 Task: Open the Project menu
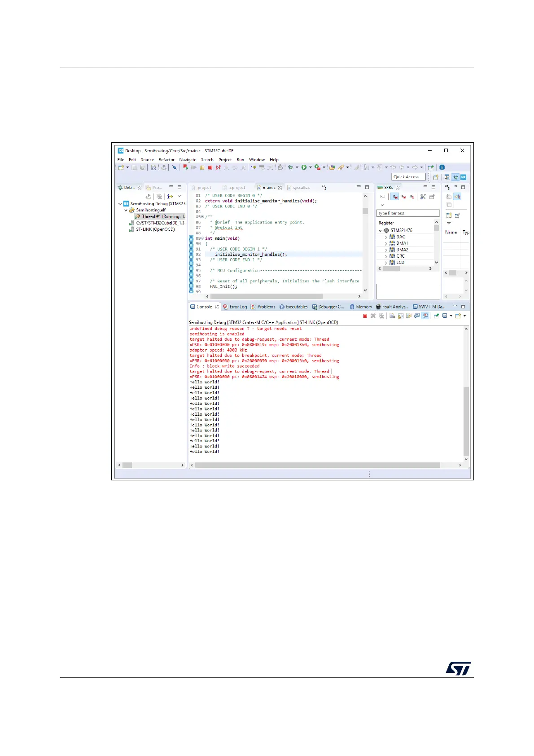tap(225, 159)
